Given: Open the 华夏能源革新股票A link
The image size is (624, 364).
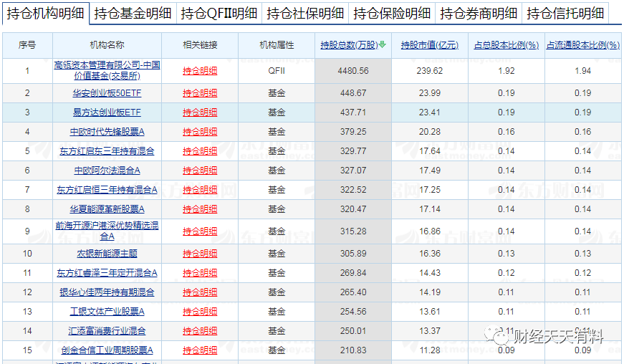Looking at the screenshot, I should 107,209.
